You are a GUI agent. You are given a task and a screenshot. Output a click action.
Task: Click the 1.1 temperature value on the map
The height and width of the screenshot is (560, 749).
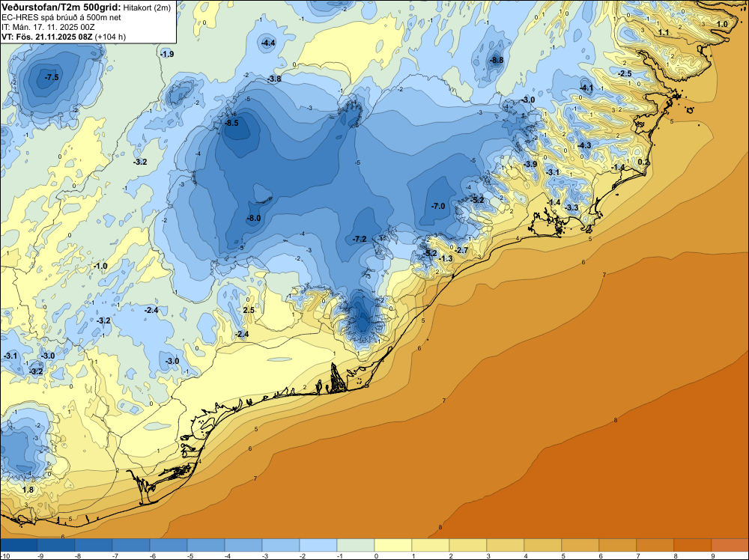point(664,32)
